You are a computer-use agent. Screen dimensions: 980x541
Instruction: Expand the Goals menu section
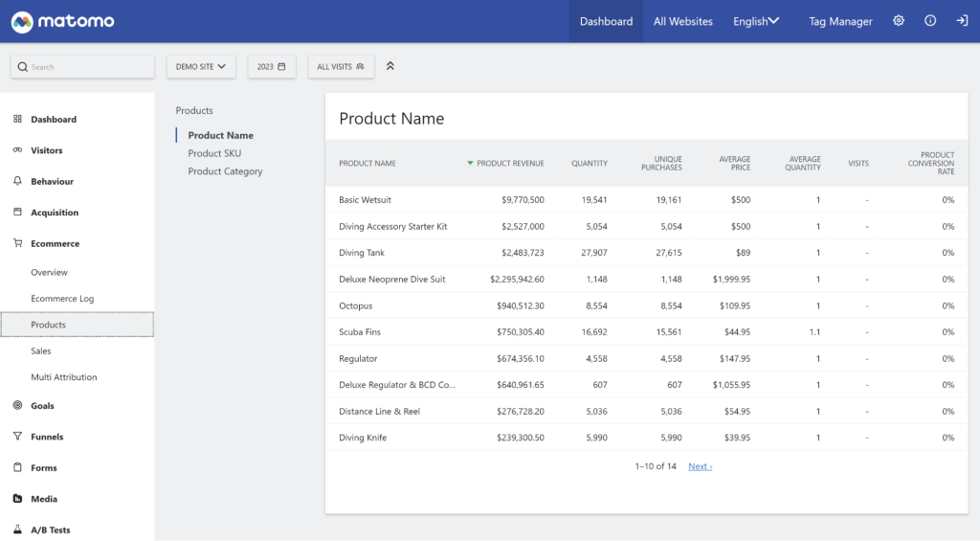click(42, 405)
